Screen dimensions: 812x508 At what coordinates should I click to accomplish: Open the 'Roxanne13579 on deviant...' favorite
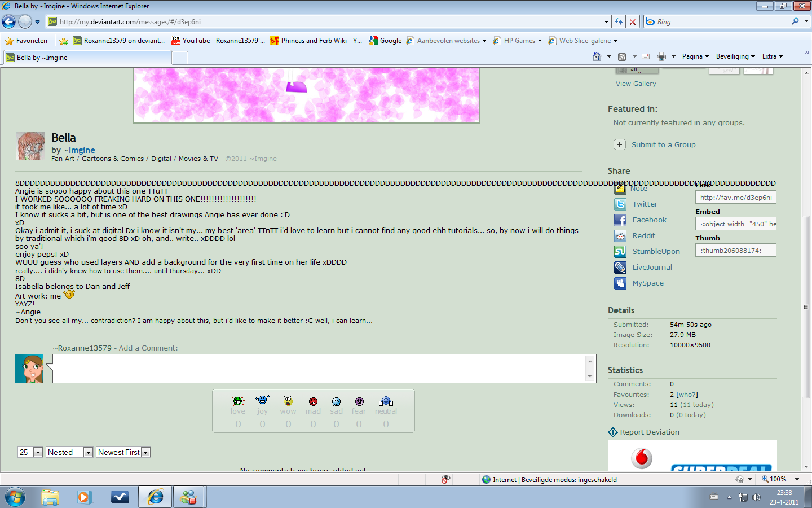coord(119,41)
